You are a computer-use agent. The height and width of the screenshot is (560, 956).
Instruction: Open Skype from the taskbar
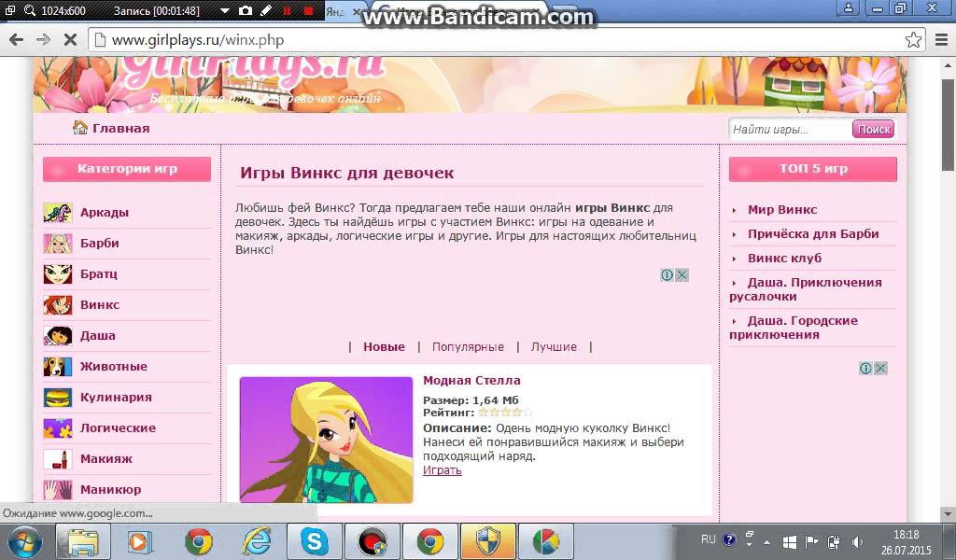tap(314, 541)
